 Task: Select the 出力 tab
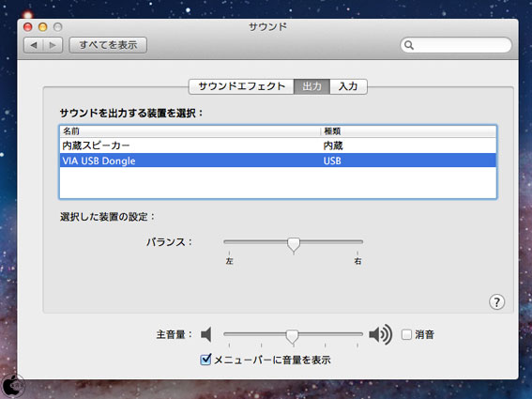(x=312, y=86)
